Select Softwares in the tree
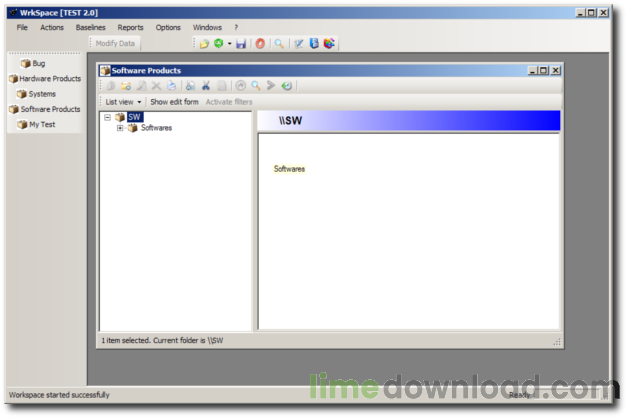 156,128
